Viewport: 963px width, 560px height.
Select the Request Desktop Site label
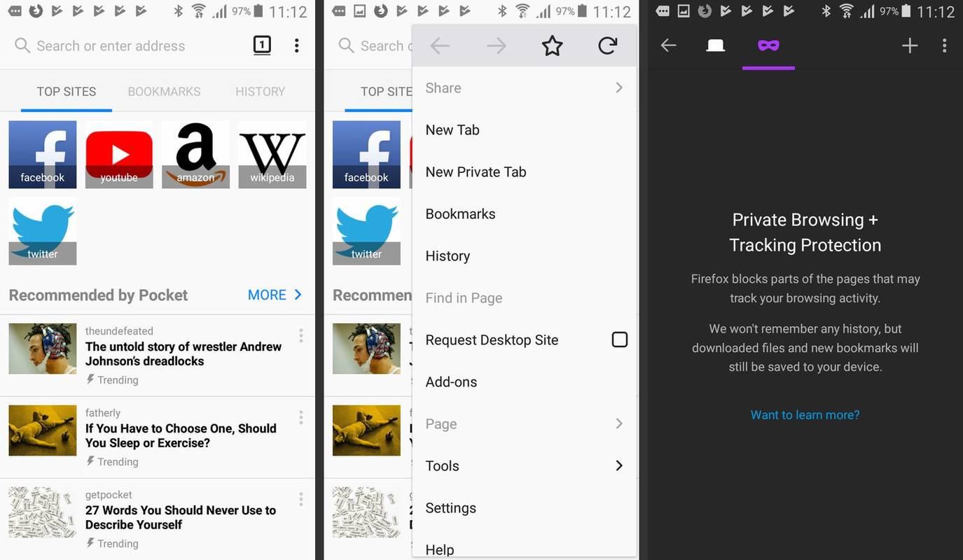492,340
